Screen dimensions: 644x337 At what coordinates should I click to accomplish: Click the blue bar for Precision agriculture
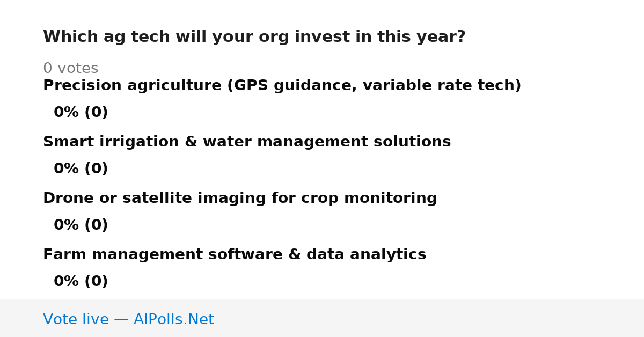pyautogui.click(x=43, y=113)
